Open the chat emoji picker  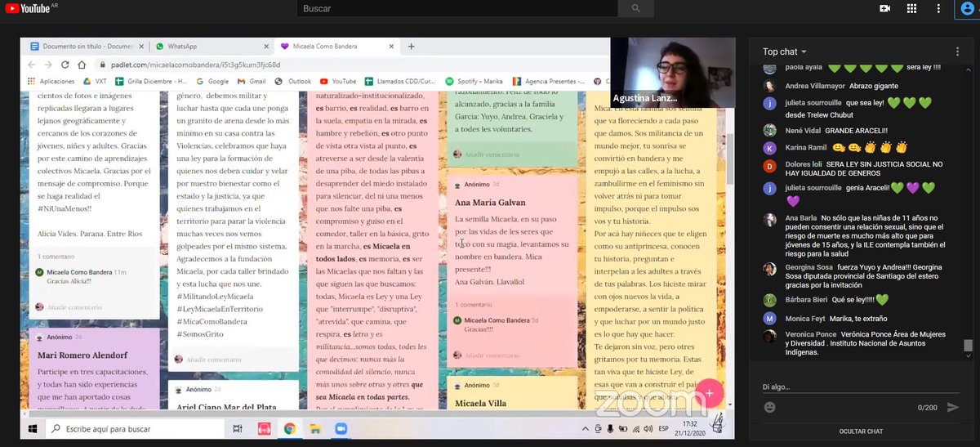pos(769,407)
